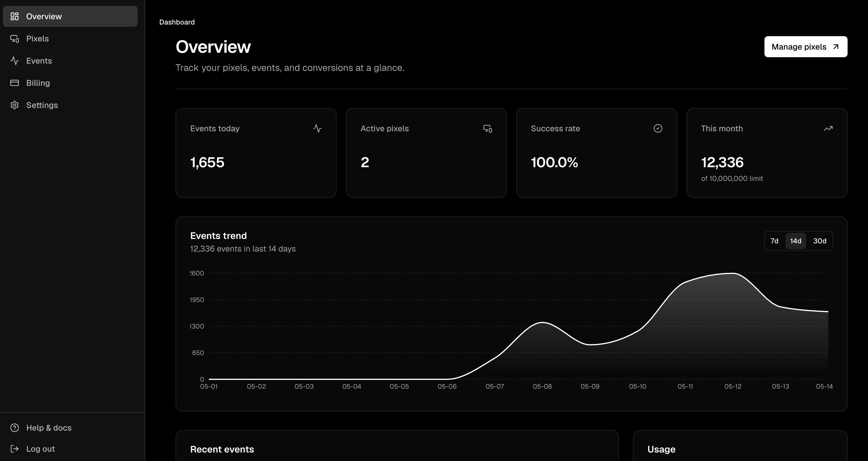Click the Overview grid icon in sidebar
The image size is (868, 461).
click(x=15, y=16)
